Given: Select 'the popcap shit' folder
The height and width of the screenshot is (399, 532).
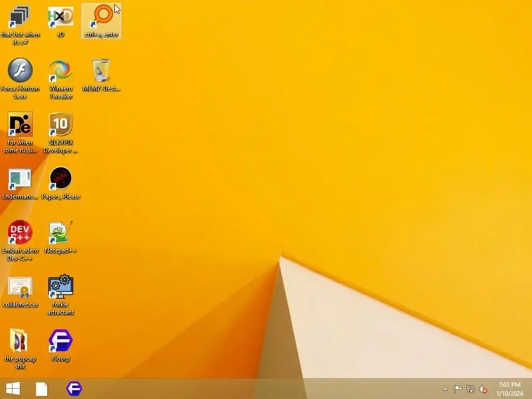Looking at the screenshot, I should [20, 349].
